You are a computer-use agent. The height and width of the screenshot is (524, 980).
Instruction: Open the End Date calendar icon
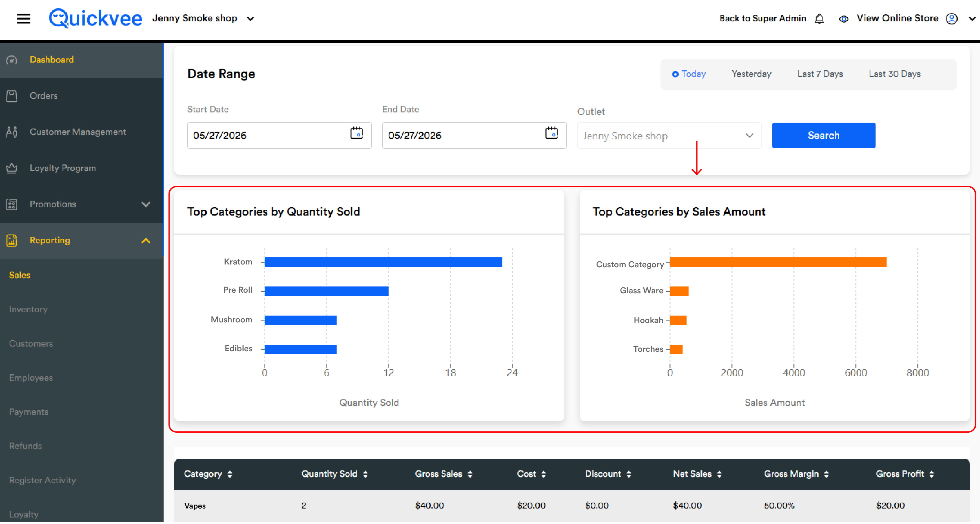pyautogui.click(x=551, y=133)
